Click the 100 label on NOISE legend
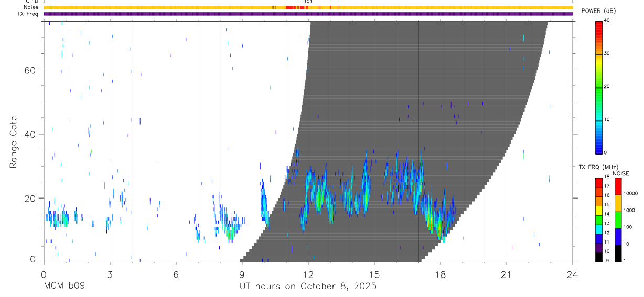This screenshot has width=644, height=297. click(629, 227)
